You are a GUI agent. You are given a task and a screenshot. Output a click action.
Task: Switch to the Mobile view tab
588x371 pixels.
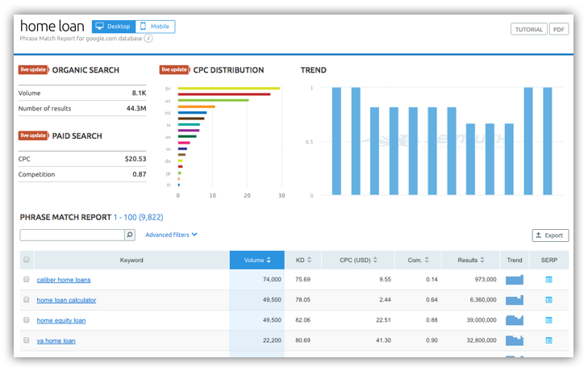point(155,27)
